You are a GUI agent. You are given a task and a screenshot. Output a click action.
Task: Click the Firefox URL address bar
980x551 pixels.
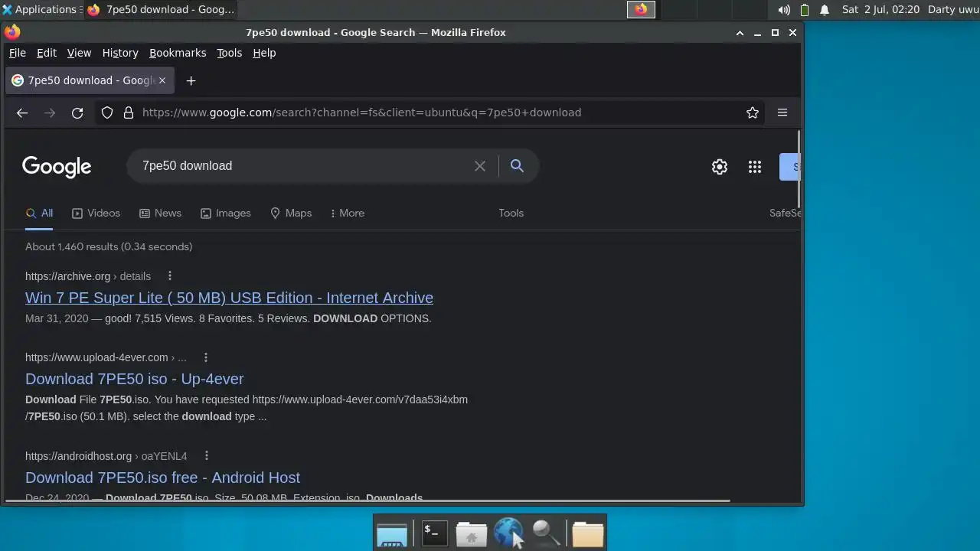click(429, 112)
